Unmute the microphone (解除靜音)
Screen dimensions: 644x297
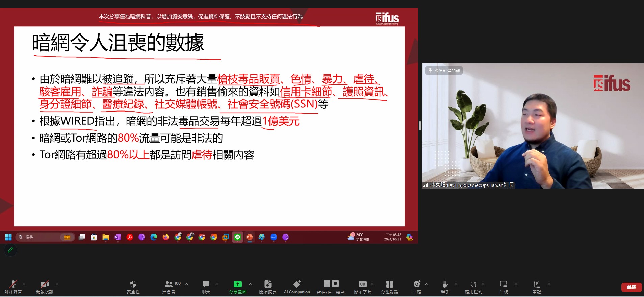(13, 284)
